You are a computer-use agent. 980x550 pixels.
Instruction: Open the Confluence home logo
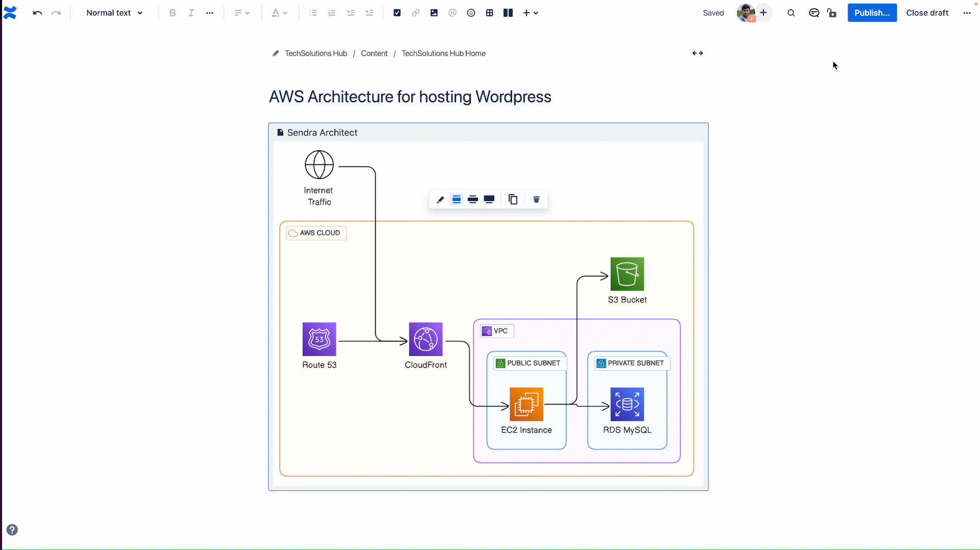tap(10, 13)
